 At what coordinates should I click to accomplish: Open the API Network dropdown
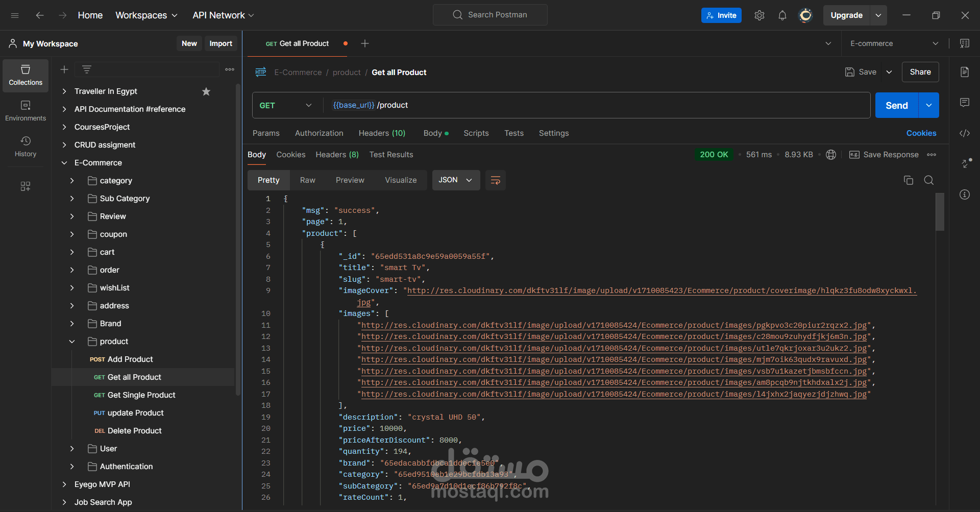[x=223, y=15]
